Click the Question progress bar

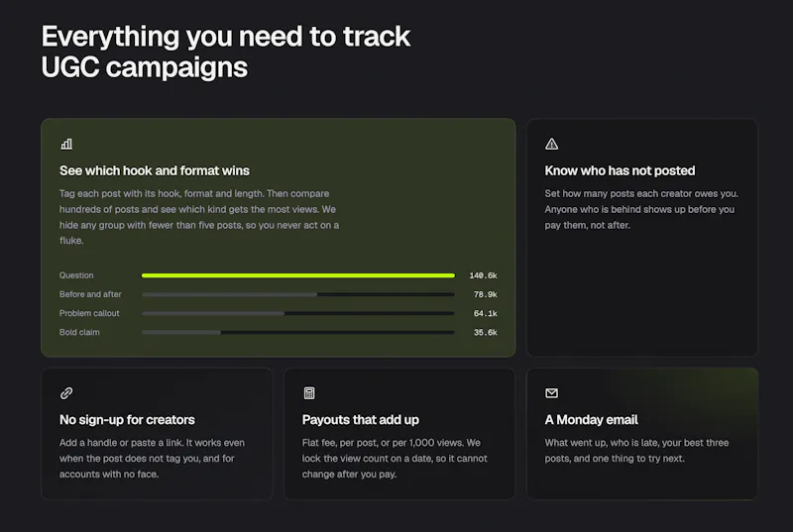[x=298, y=275]
